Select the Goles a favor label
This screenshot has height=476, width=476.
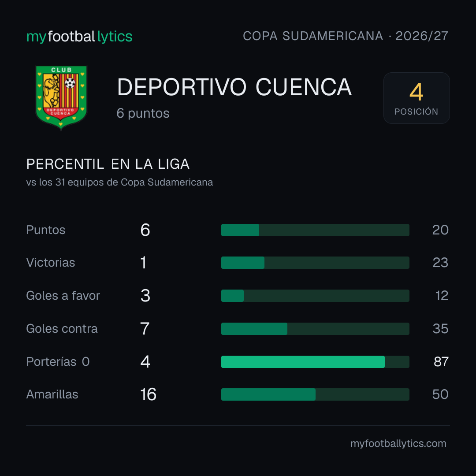63,296
